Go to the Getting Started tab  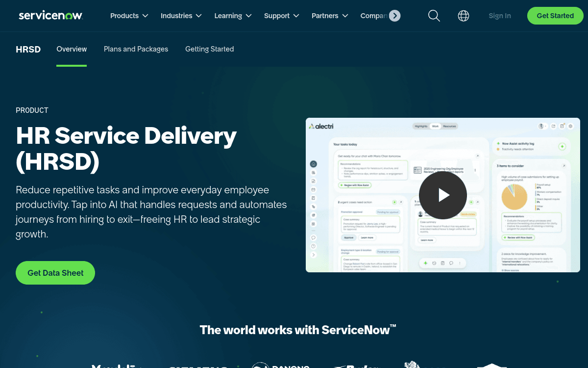tap(210, 49)
